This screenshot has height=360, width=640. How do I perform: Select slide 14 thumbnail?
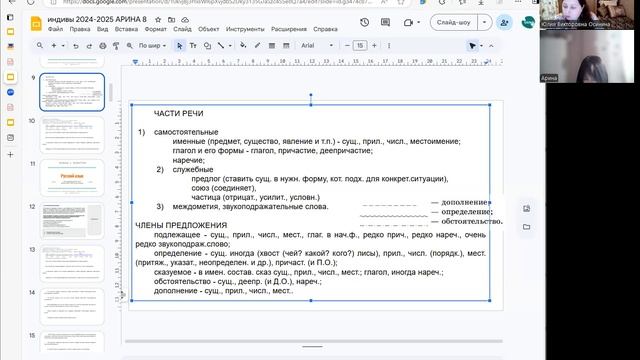tap(72, 307)
